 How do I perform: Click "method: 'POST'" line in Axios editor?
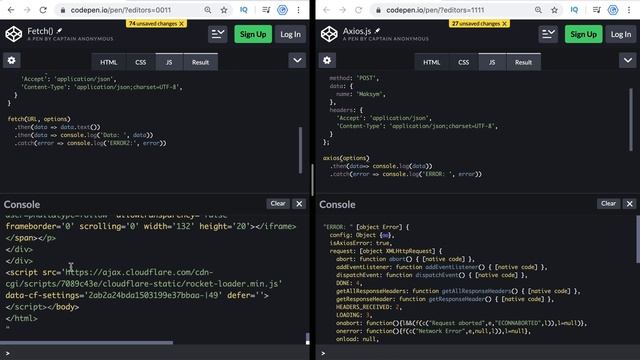tap(354, 78)
